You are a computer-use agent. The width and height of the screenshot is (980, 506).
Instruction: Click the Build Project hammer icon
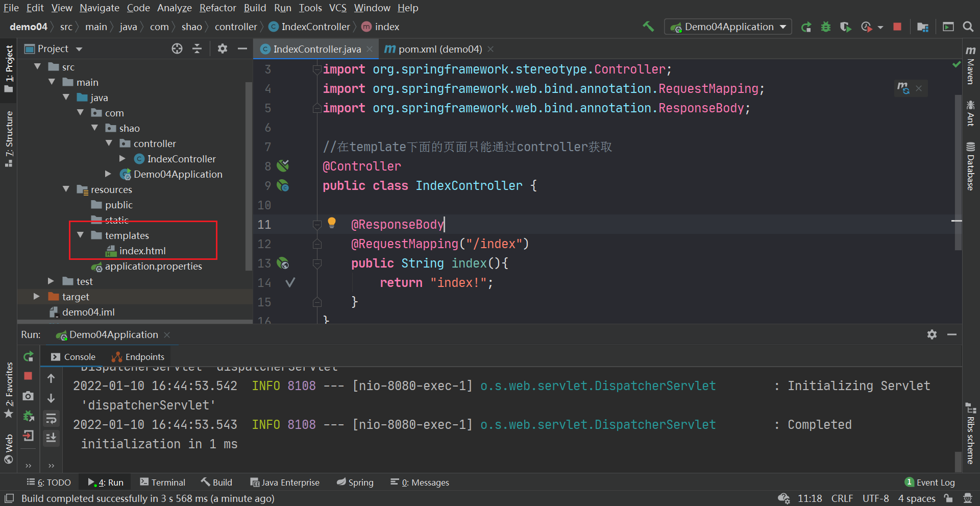pyautogui.click(x=648, y=27)
